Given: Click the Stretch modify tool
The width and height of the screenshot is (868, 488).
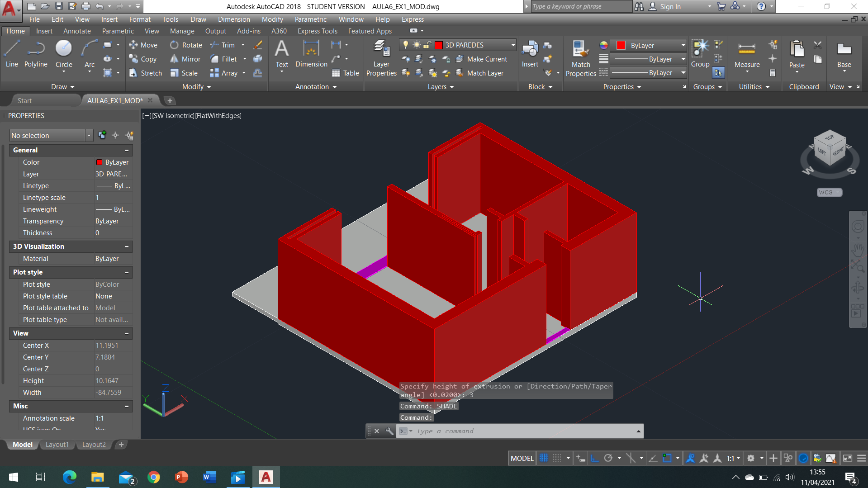Looking at the screenshot, I should [x=145, y=73].
